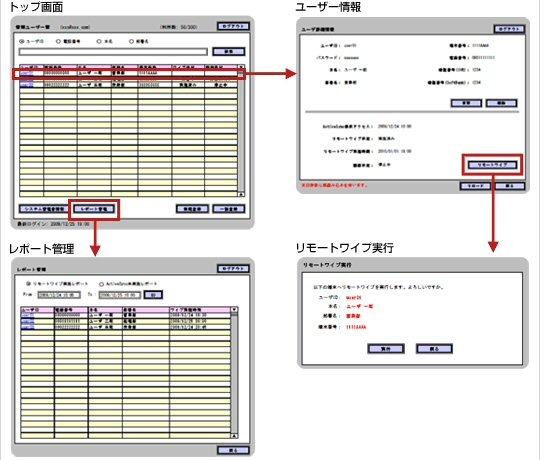544x460 pixels.
Task: Log out from the top screen panel
Action: (233, 26)
